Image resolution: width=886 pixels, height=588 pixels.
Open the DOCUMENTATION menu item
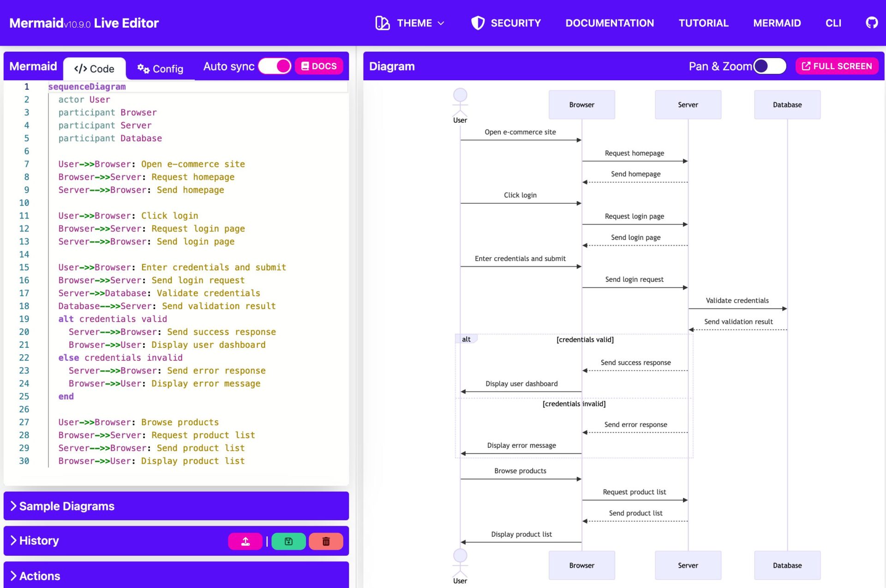pos(609,23)
